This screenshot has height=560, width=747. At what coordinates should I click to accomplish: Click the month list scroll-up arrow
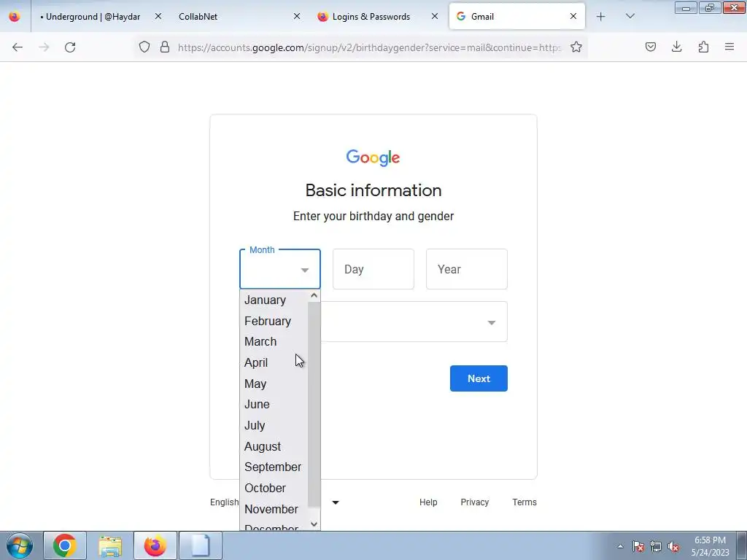314,296
